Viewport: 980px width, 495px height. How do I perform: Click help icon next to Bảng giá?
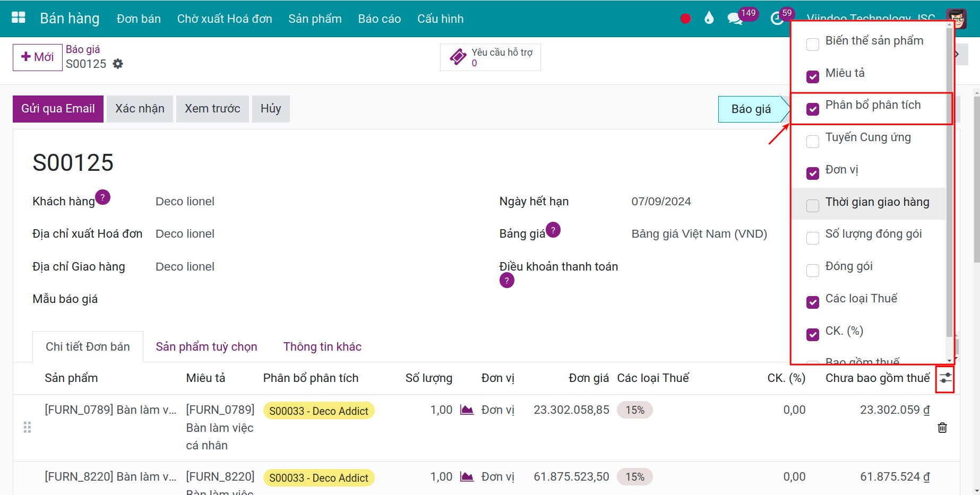click(553, 230)
